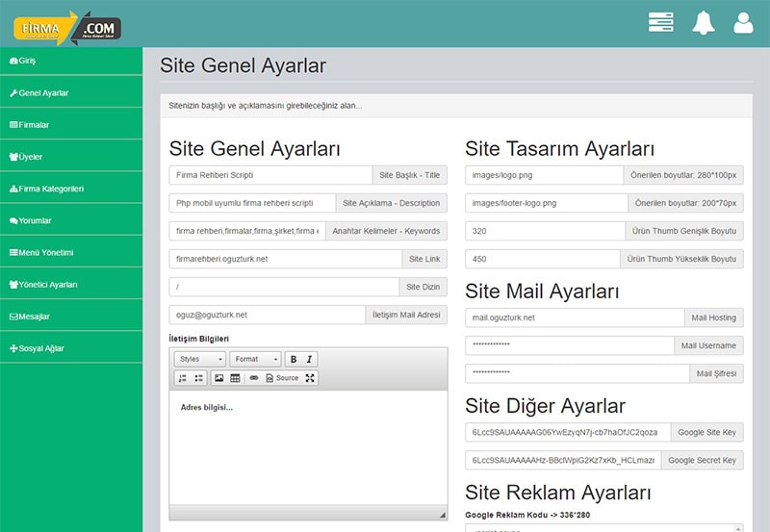The height and width of the screenshot is (532, 770).
Task: Open Üyeler in sidebar
Action: (x=71, y=157)
